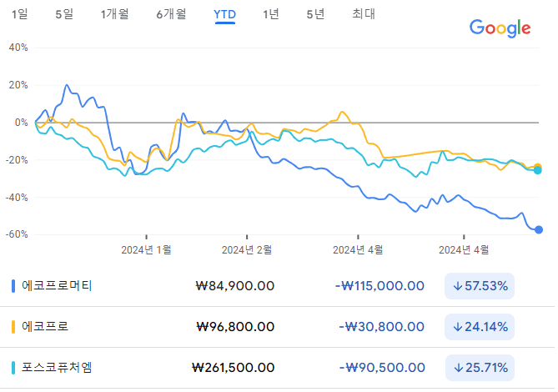Image resolution: width=558 pixels, height=392 pixels.
Task: Choose the 6개월 range tab
Action: pyautogui.click(x=171, y=14)
